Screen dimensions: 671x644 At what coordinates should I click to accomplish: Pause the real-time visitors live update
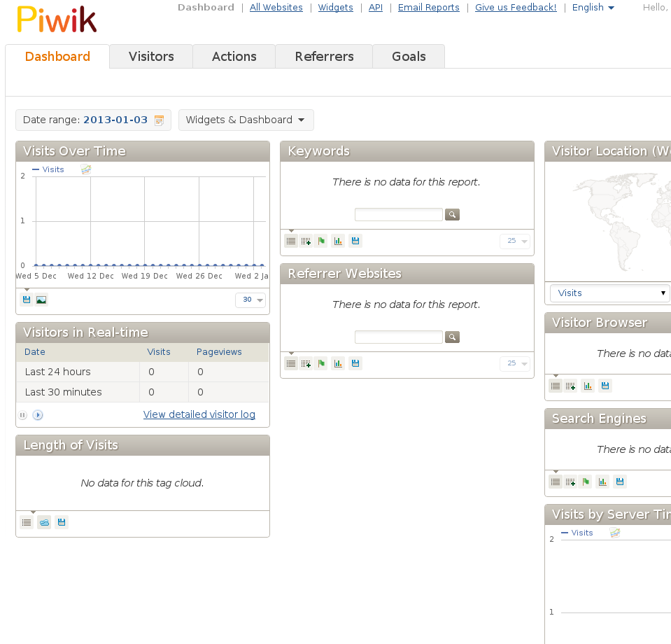(x=22, y=415)
